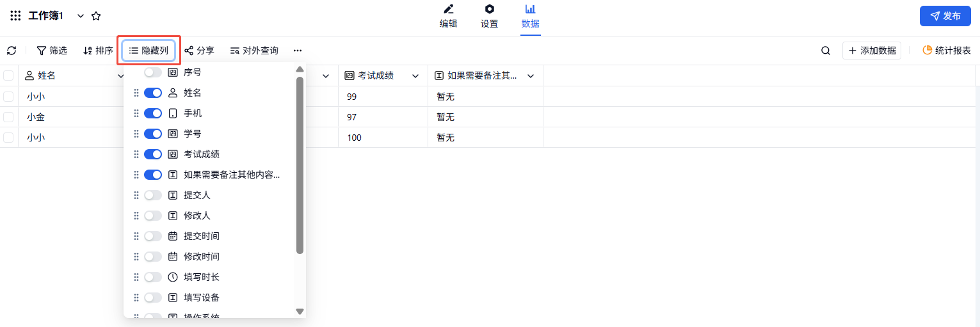Expand the 考试成绩 column header dropdown
The width and height of the screenshot is (980, 327).
point(415,76)
